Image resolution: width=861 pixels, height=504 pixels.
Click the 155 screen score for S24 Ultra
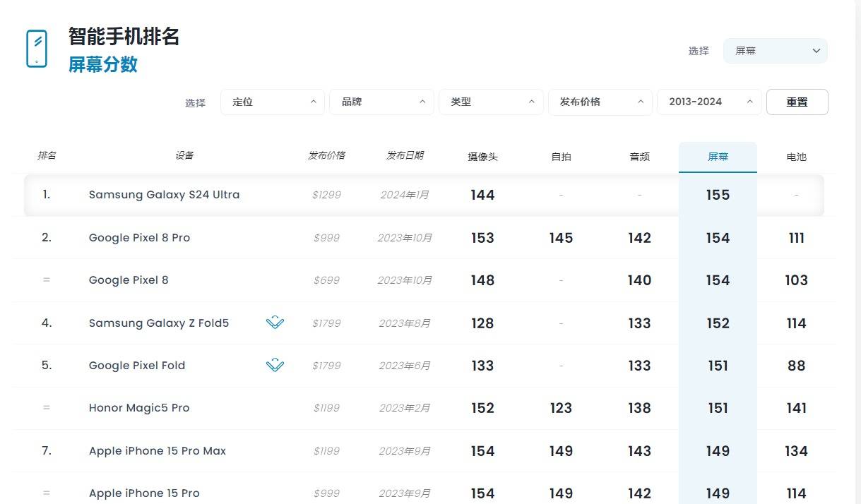coord(718,195)
